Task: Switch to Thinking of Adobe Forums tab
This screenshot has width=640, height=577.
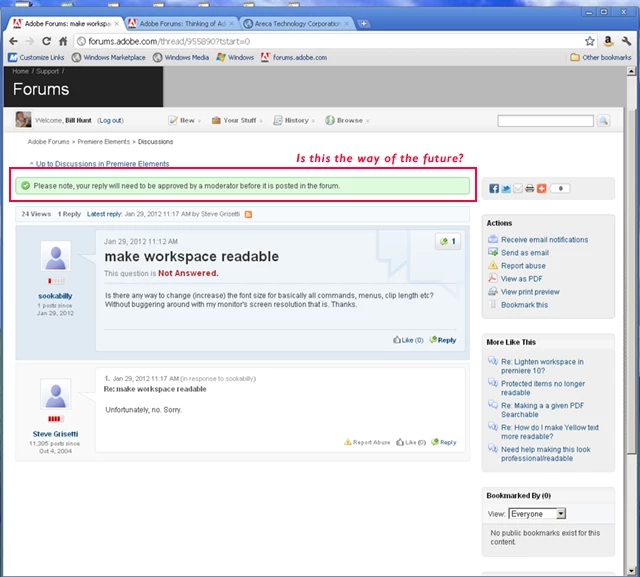Action: click(x=182, y=24)
